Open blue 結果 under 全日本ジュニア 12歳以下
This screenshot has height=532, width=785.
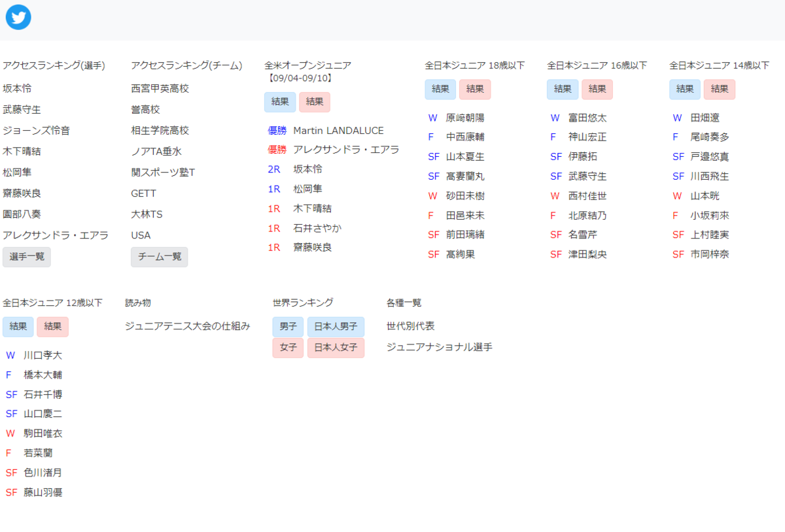point(18,327)
